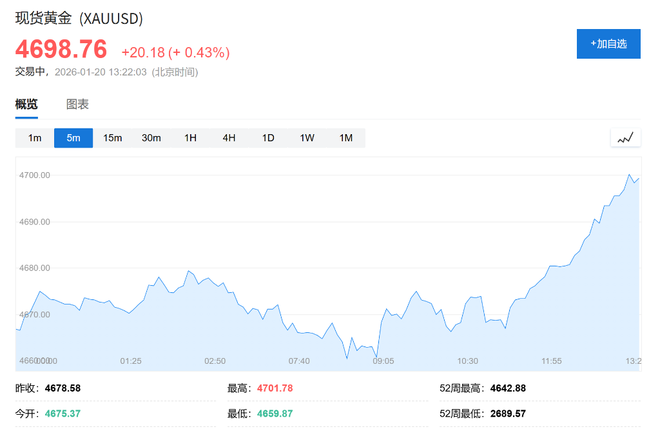Click the 加自选 add to watchlist button
The width and height of the screenshot is (660, 438).
click(608, 44)
